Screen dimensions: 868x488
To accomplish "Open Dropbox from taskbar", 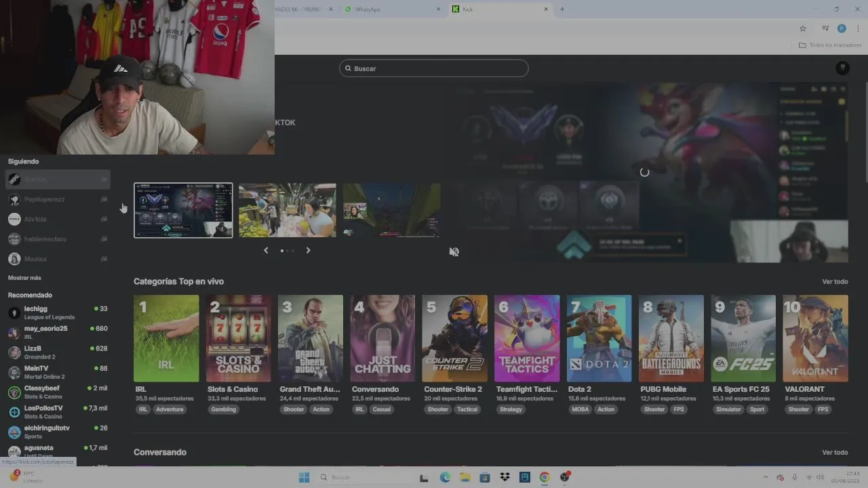I will click(x=505, y=477).
